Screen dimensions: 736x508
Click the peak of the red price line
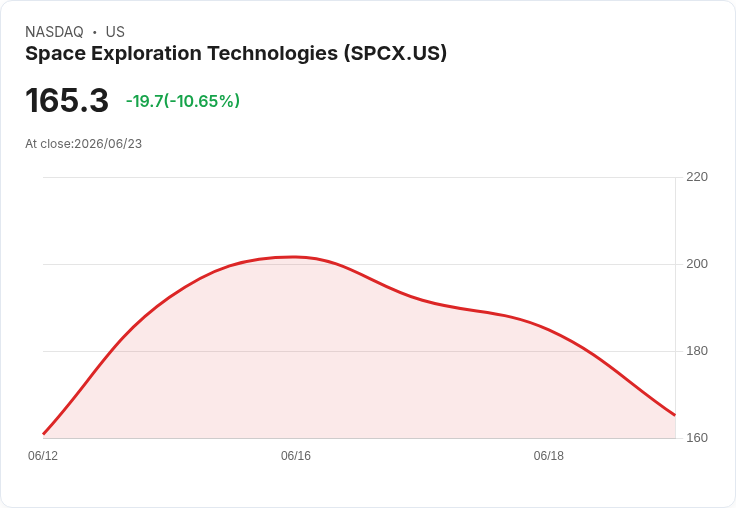click(294, 257)
